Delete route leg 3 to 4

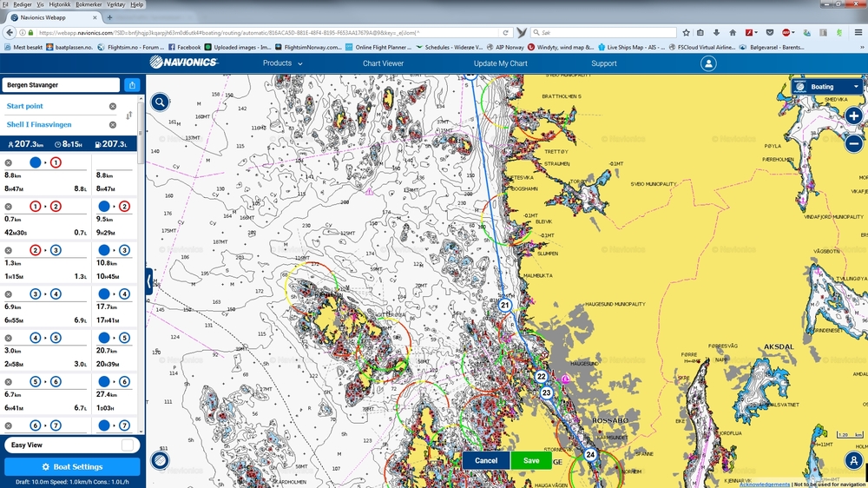9,294
